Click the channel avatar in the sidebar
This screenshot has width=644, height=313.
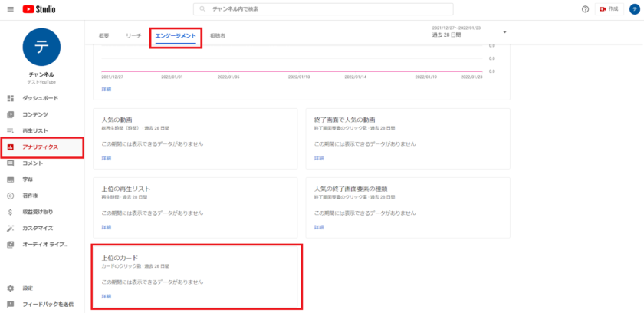42,48
